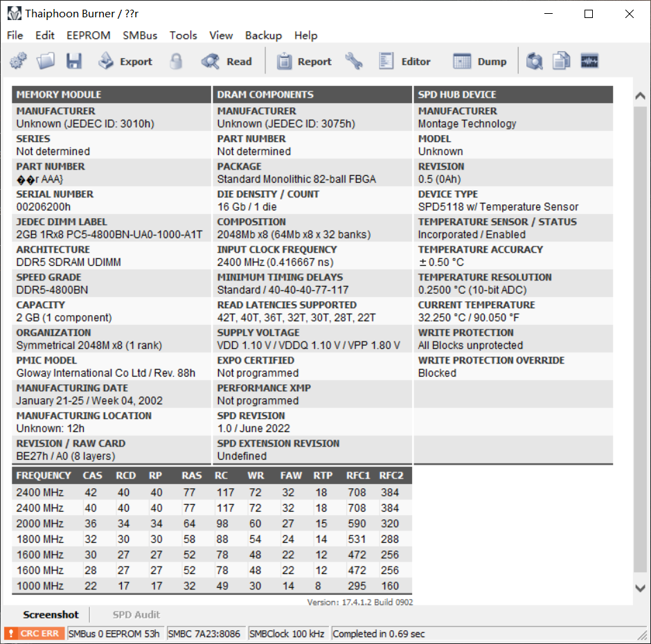The height and width of the screenshot is (644, 651).
Task: Click the Version 17.4.1.2 Build 0902 text
Action: [x=360, y=602]
